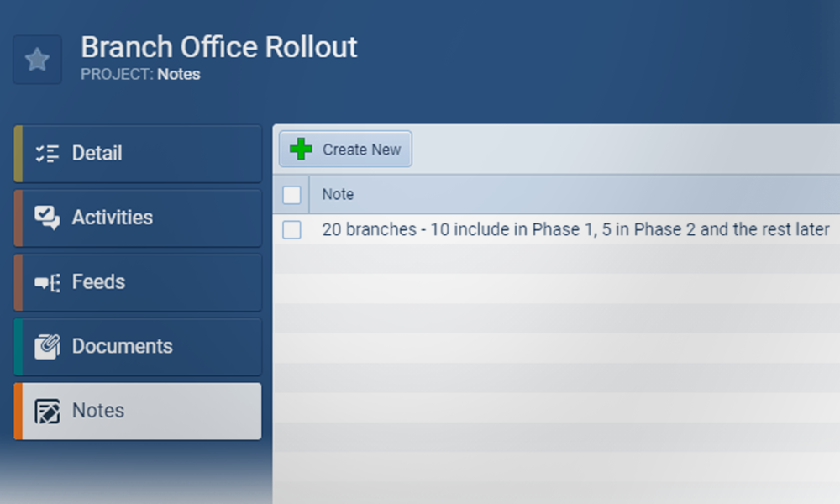Click the Feeds icon in sidebar
This screenshot has height=504, width=840.
click(47, 283)
